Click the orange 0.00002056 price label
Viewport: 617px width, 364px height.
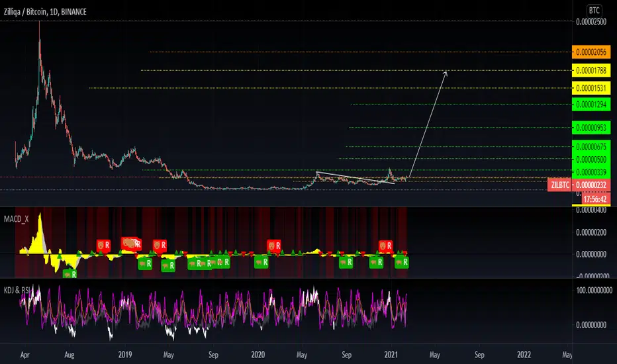[x=591, y=52]
